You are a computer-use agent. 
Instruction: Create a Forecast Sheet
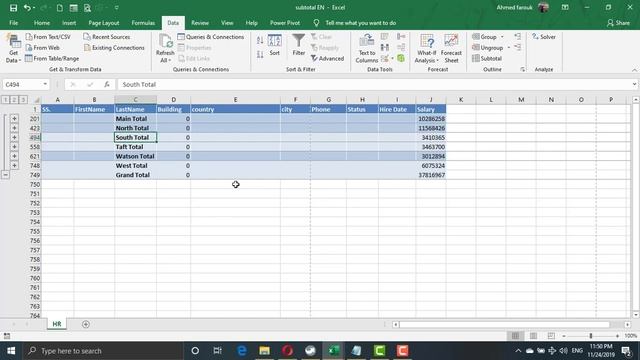pyautogui.click(x=451, y=49)
